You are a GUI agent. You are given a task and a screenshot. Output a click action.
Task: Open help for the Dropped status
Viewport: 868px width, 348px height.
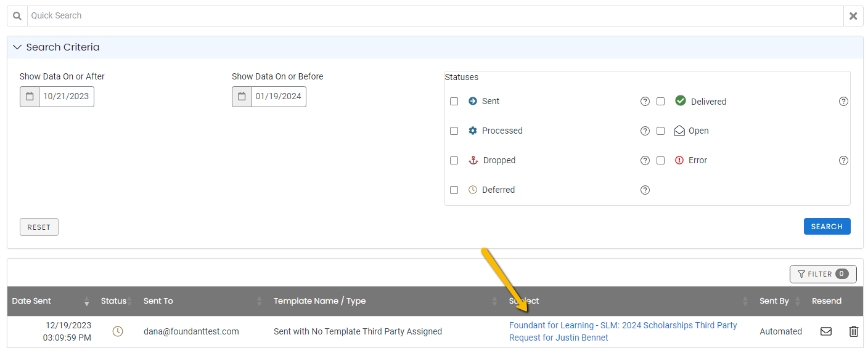click(645, 161)
